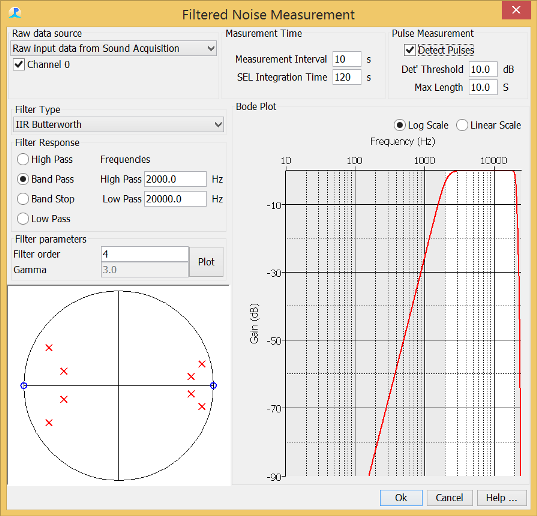Close the Filtered Noise Measurement dialog

tap(516, 10)
